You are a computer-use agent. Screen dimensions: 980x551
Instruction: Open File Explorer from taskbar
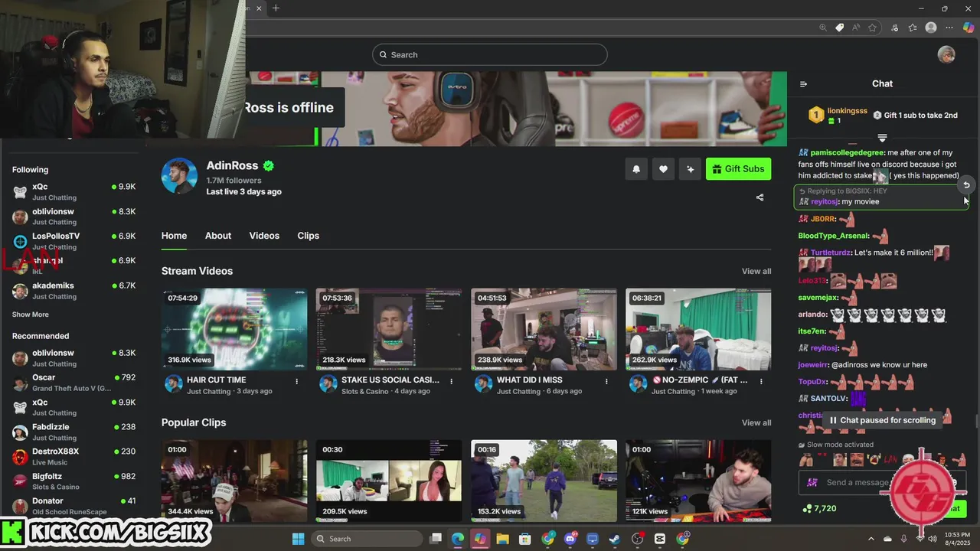502,539
